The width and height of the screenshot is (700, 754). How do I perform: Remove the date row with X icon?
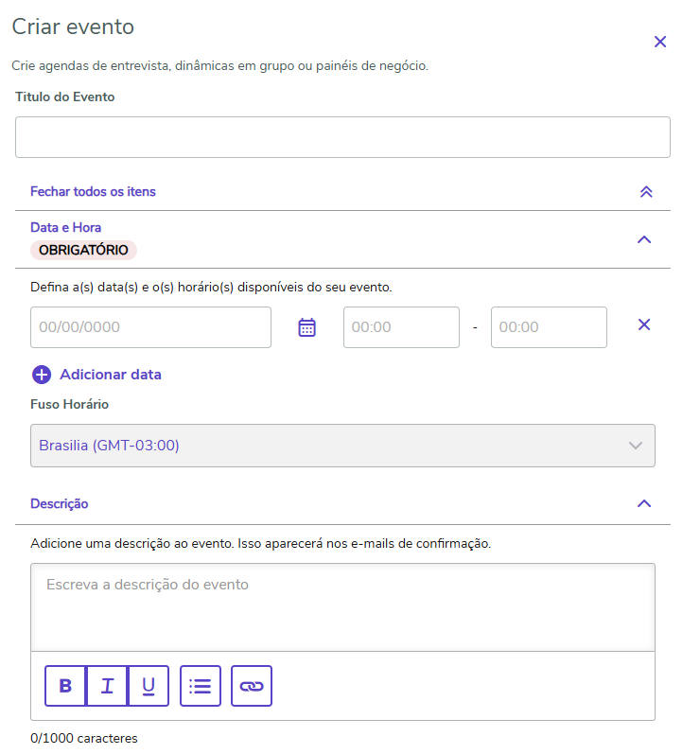pyautogui.click(x=644, y=324)
